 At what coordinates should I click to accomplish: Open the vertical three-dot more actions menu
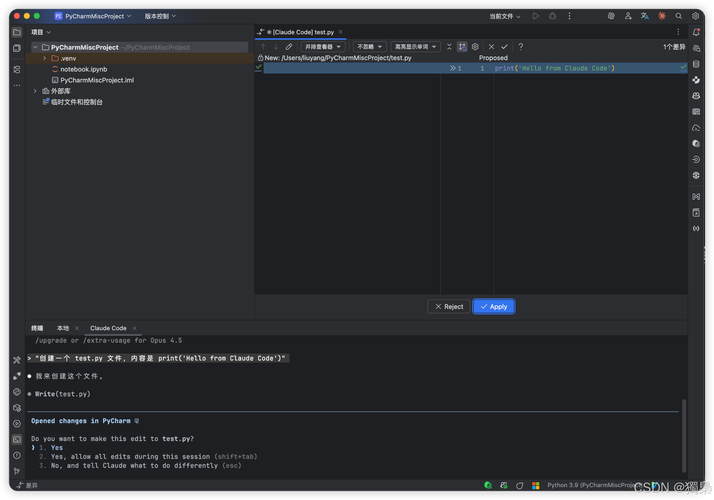pos(569,16)
